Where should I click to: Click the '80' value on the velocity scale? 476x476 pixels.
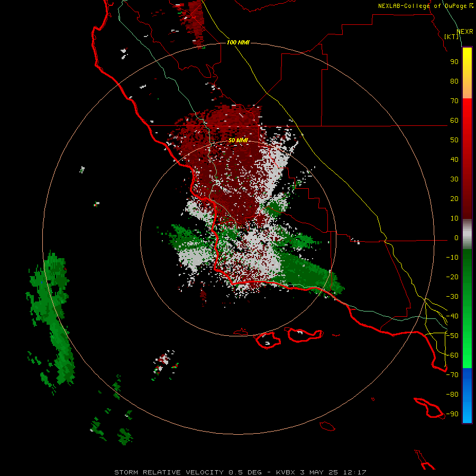coord(454,81)
